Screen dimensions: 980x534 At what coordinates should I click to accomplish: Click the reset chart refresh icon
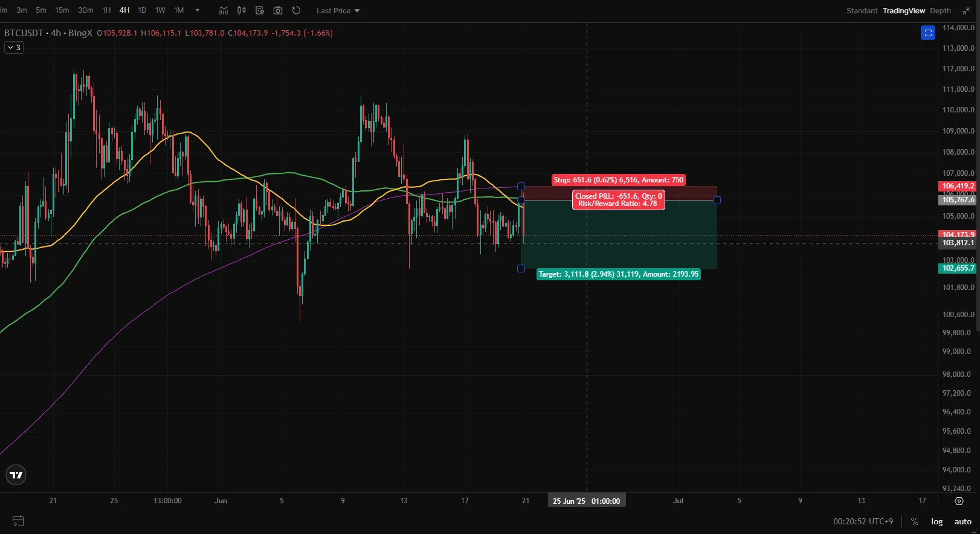296,10
